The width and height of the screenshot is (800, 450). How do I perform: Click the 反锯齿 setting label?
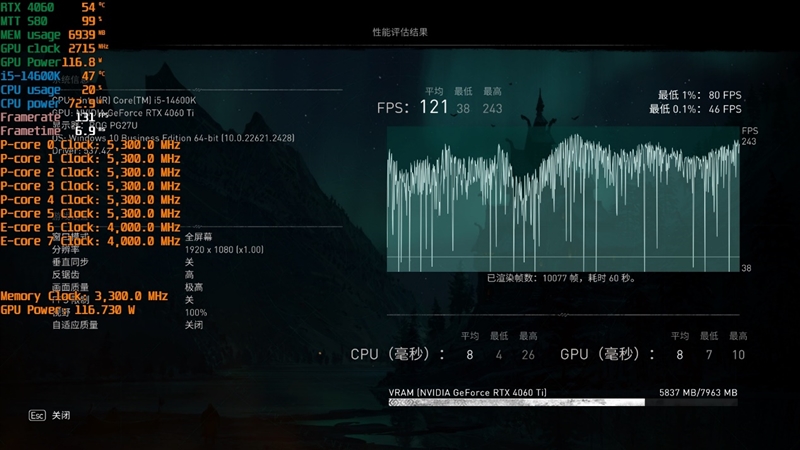(66, 274)
